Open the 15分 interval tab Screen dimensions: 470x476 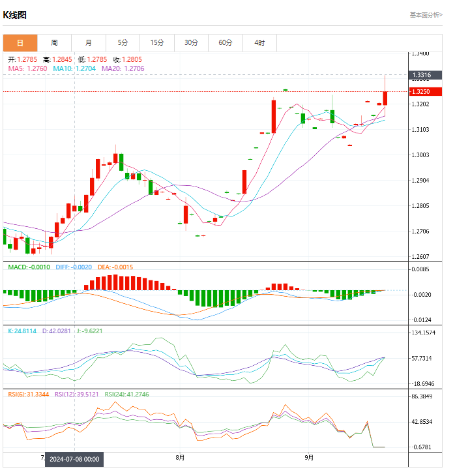click(x=157, y=43)
